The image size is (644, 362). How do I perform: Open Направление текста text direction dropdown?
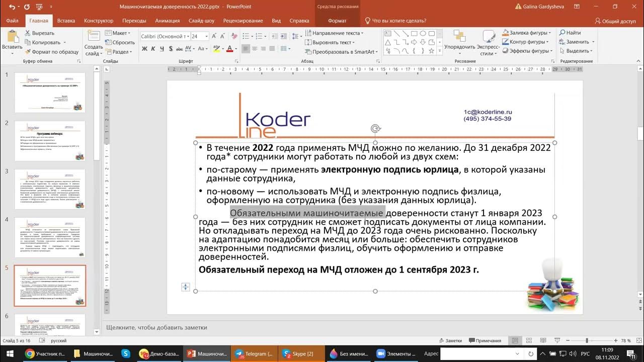[334, 33]
